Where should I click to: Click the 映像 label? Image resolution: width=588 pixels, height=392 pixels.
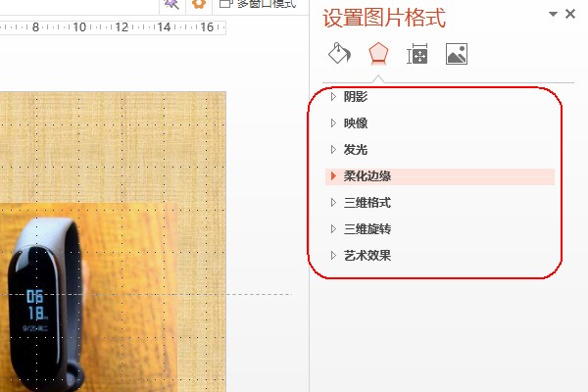(356, 123)
